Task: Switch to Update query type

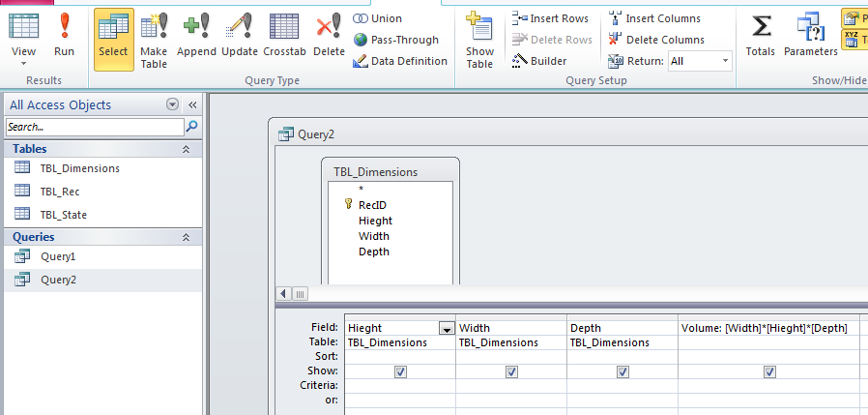Action: pyautogui.click(x=240, y=35)
